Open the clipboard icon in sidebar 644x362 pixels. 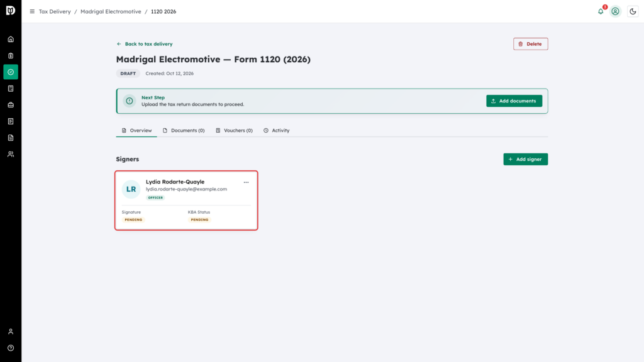point(11,56)
